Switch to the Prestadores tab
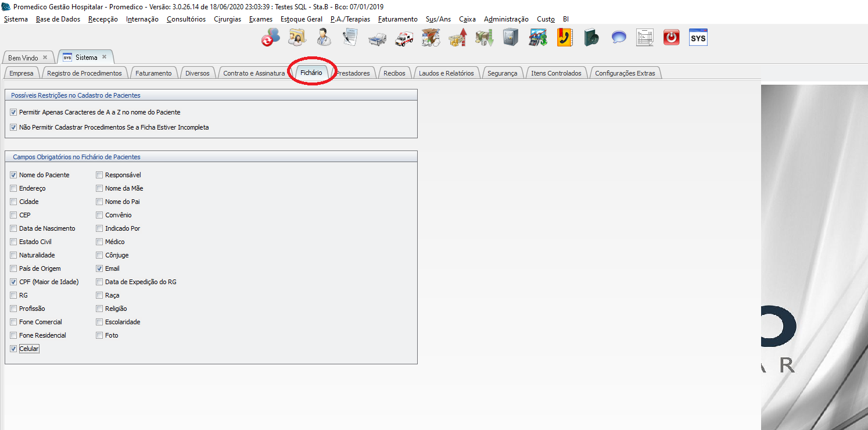 point(353,73)
